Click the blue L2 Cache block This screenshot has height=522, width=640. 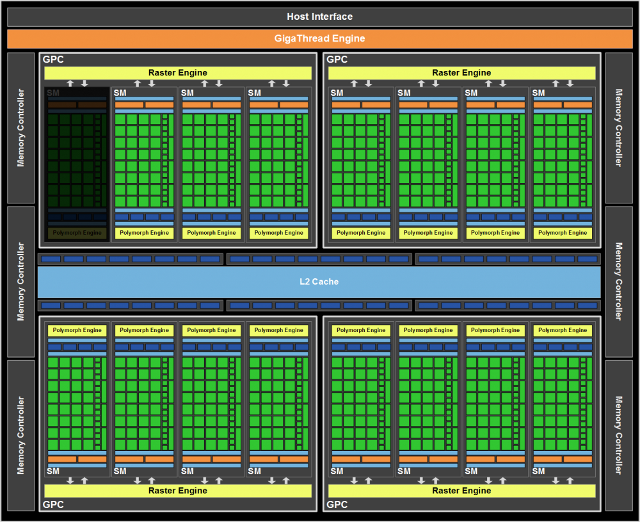(x=320, y=282)
